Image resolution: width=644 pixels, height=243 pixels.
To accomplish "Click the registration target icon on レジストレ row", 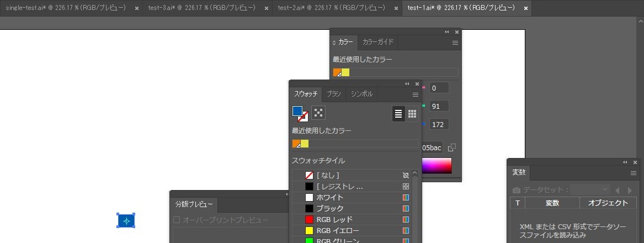I will click(x=406, y=186).
